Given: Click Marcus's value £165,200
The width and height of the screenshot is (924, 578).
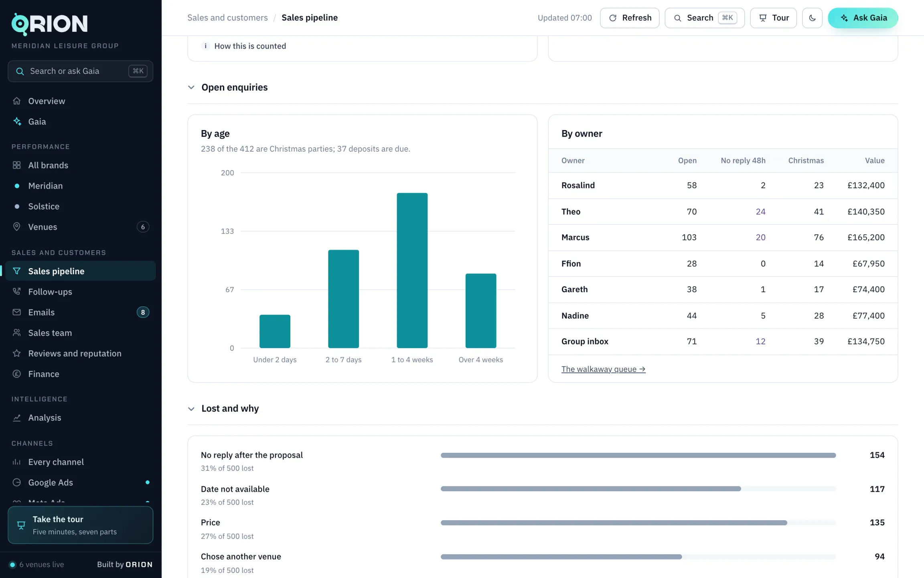Looking at the screenshot, I should [x=866, y=237].
